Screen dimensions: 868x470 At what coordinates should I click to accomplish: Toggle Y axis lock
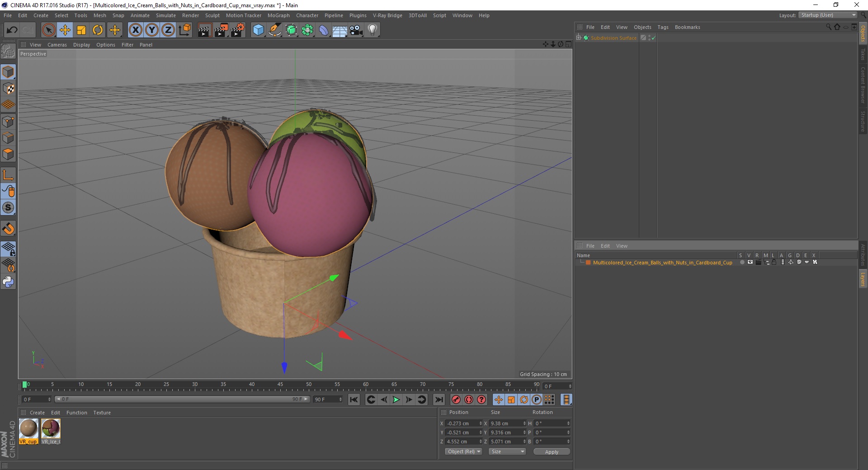coord(152,30)
